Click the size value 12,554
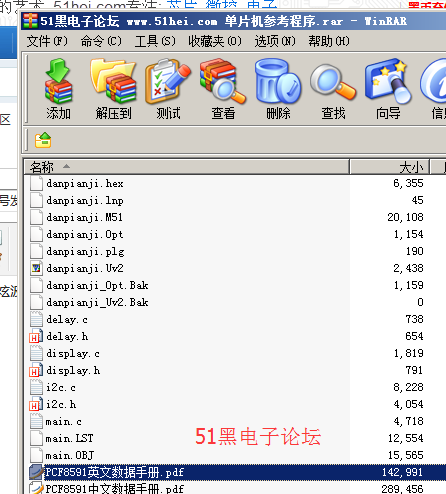The height and width of the screenshot is (494, 446). tap(405, 438)
